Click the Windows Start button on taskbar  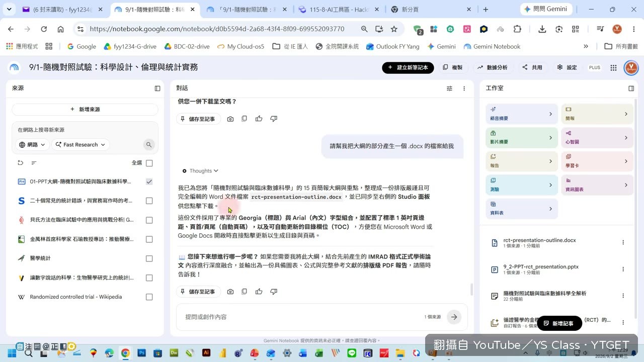coord(12,353)
